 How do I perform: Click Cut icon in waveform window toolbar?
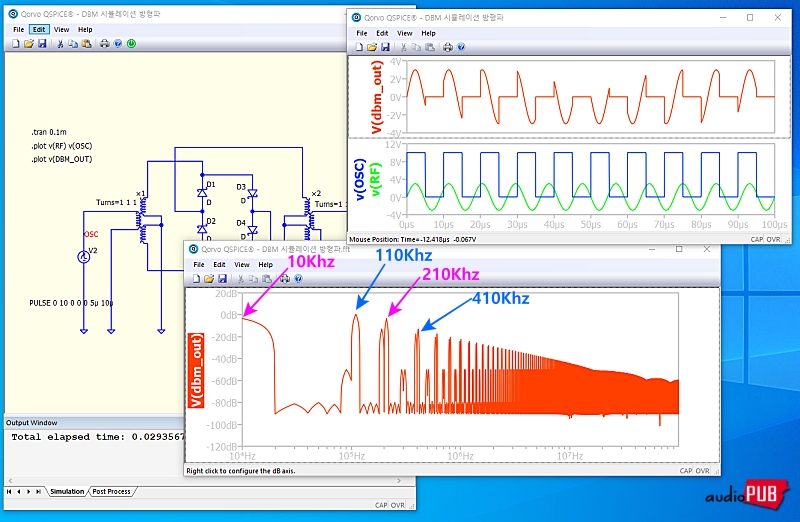(x=403, y=47)
